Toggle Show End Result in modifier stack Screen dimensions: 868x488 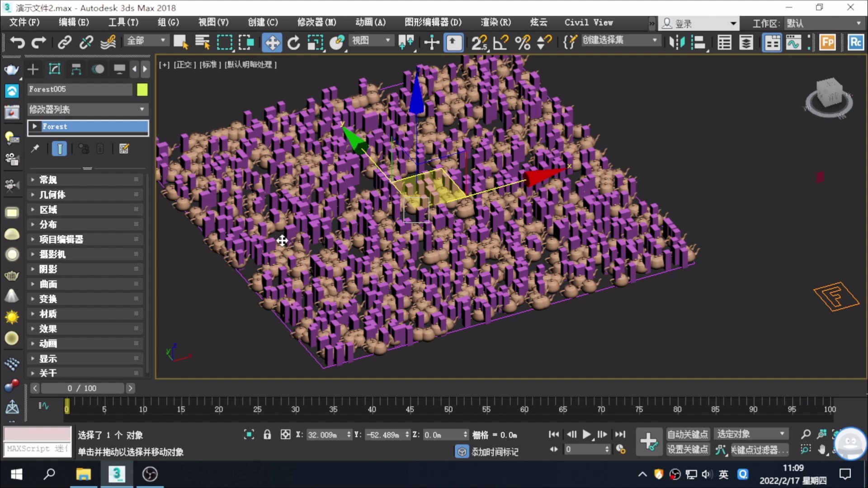60,149
